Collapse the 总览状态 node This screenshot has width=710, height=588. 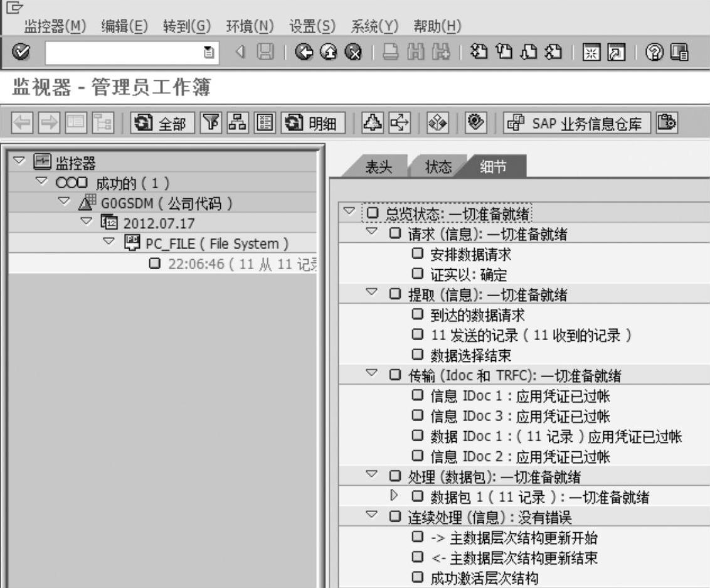(x=349, y=211)
